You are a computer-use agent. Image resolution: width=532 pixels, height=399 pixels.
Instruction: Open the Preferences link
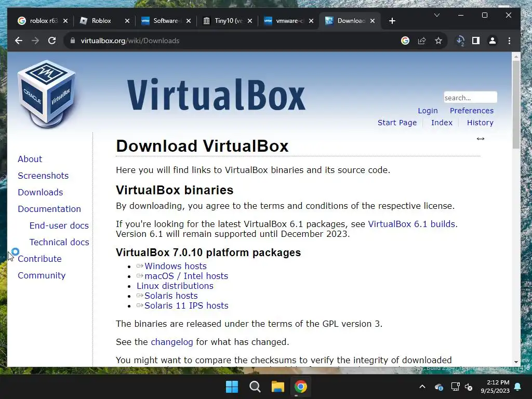[472, 111]
